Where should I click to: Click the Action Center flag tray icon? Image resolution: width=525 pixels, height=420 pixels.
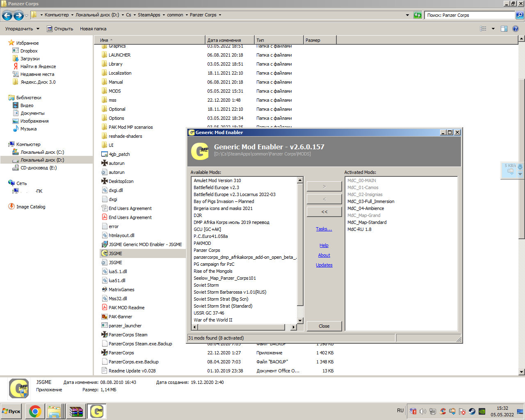click(x=462, y=411)
